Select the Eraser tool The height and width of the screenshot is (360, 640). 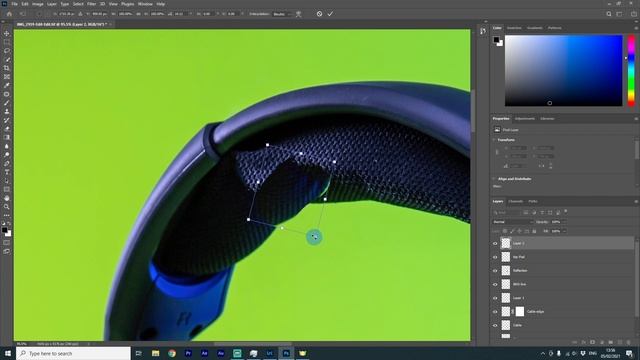click(7, 129)
